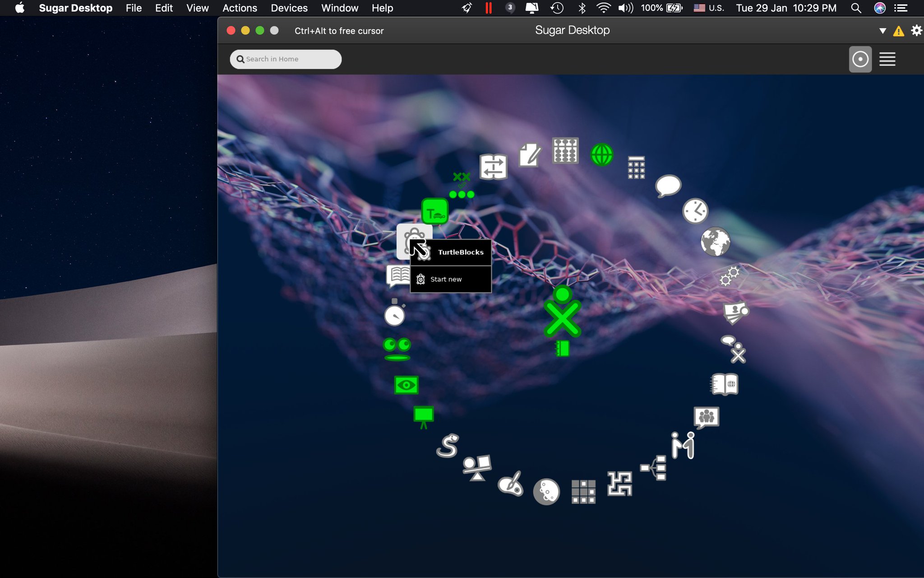Open the green dots and X's activity
The width and height of the screenshot is (924, 578).
click(462, 186)
